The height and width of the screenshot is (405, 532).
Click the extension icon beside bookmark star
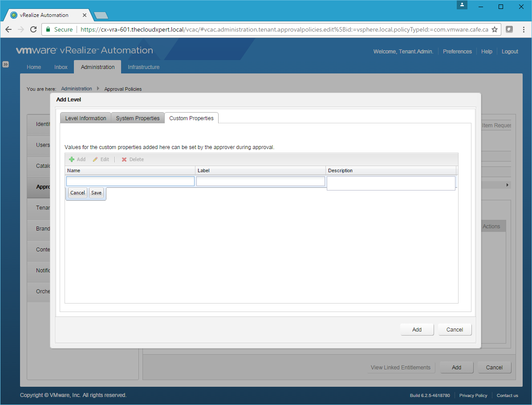click(509, 29)
